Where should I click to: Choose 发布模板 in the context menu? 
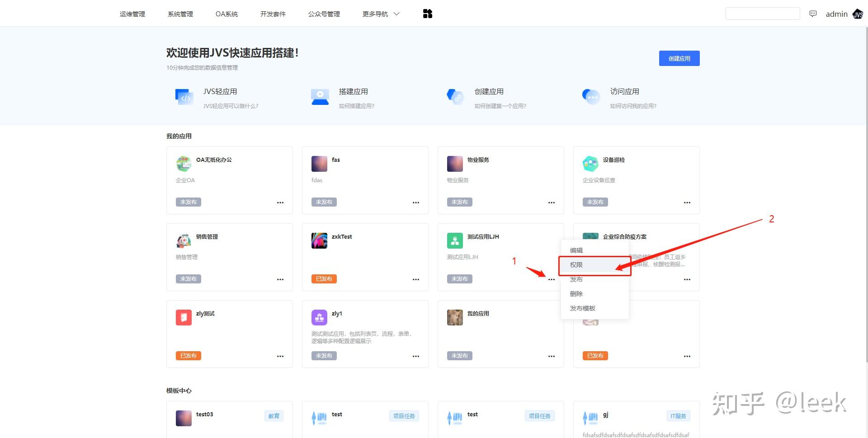pyautogui.click(x=595, y=308)
